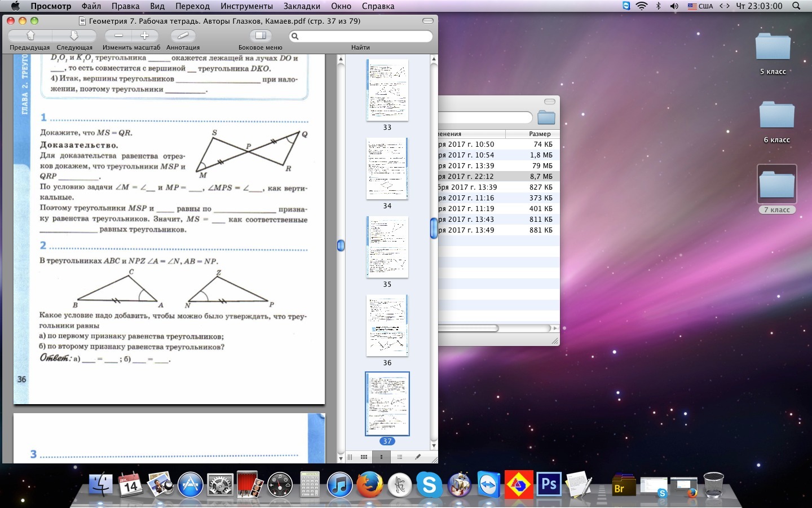The width and height of the screenshot is (812, 508).
Task: Click pencil edit icon at sidebar bottom
Action: click(x=418, y=457)
